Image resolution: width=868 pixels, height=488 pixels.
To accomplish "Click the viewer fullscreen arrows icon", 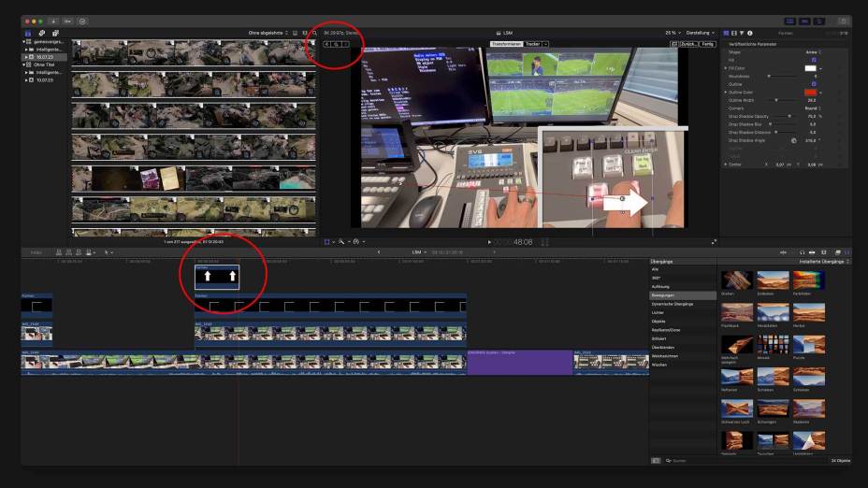I will pos(714,242).
